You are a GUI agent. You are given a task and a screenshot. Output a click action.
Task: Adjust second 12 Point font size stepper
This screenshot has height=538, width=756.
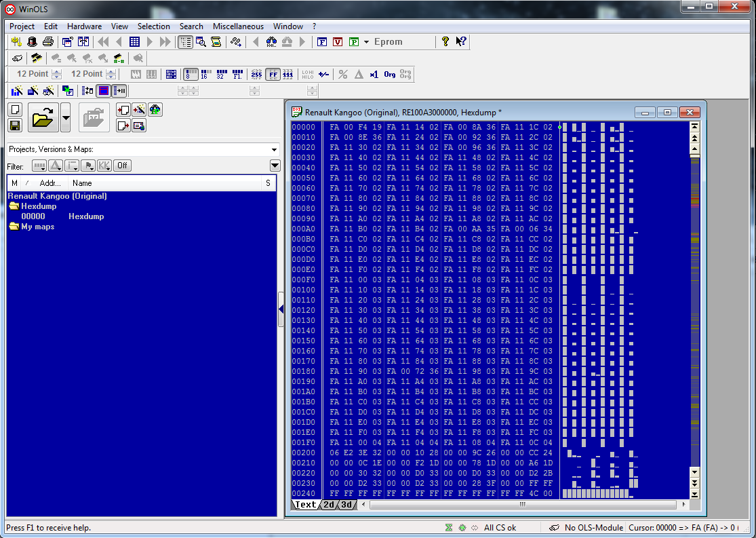[x=111, y=75]
